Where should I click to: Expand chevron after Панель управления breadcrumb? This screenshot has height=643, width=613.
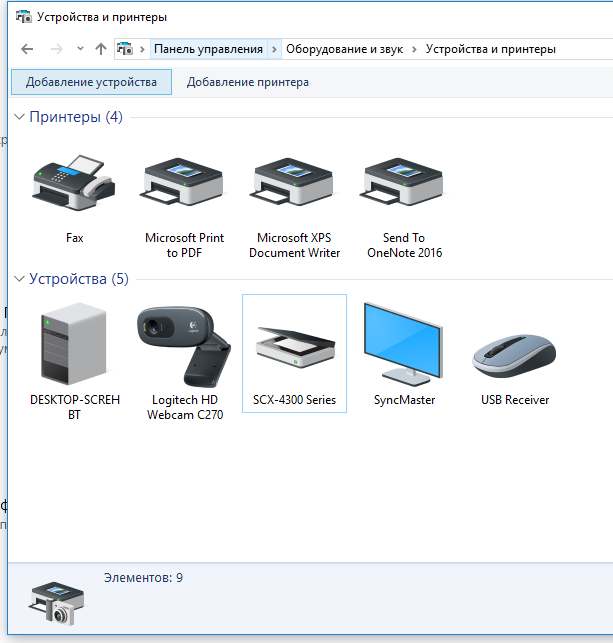click(x=274, y=49)
